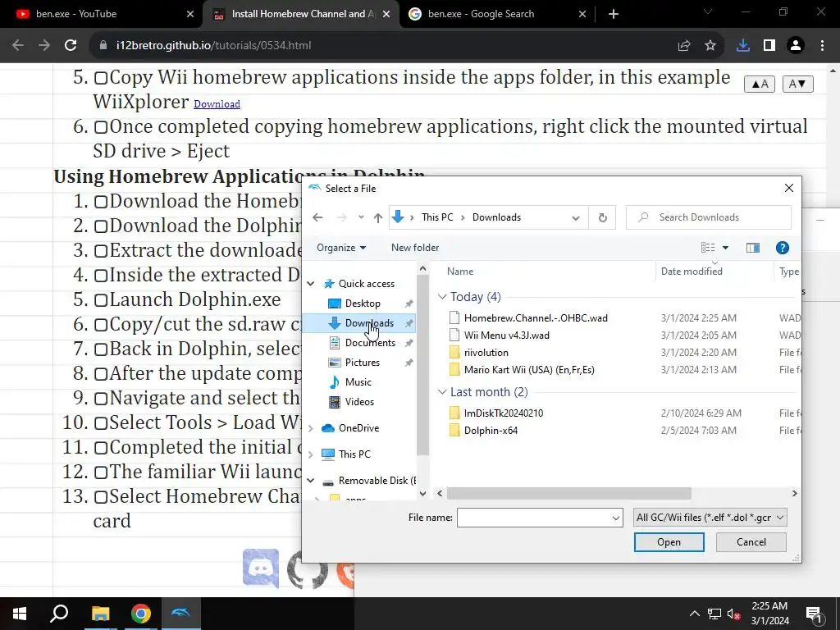Check the 'Select Homebrew Channel' step checkbox
The height and width of the screenshot is (630, 840).
click(x=101, y=498)
